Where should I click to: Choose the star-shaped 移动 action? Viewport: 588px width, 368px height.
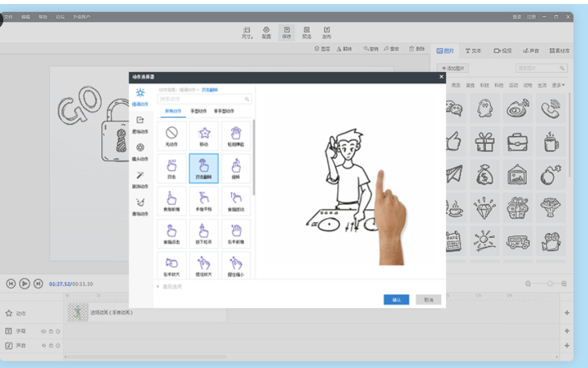[204, 135]
